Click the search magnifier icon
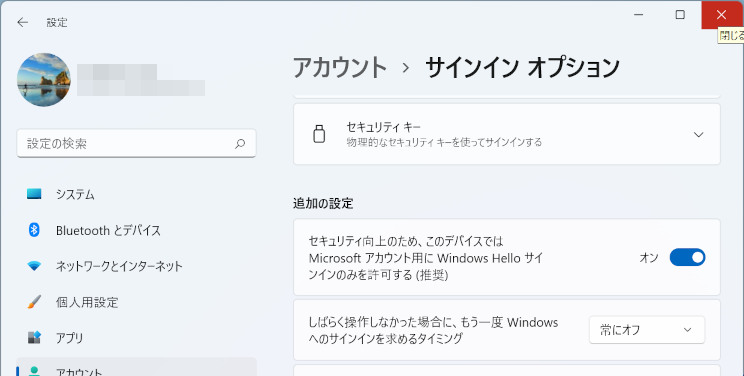Screen dimensions: 744x376 coord(240,143)
